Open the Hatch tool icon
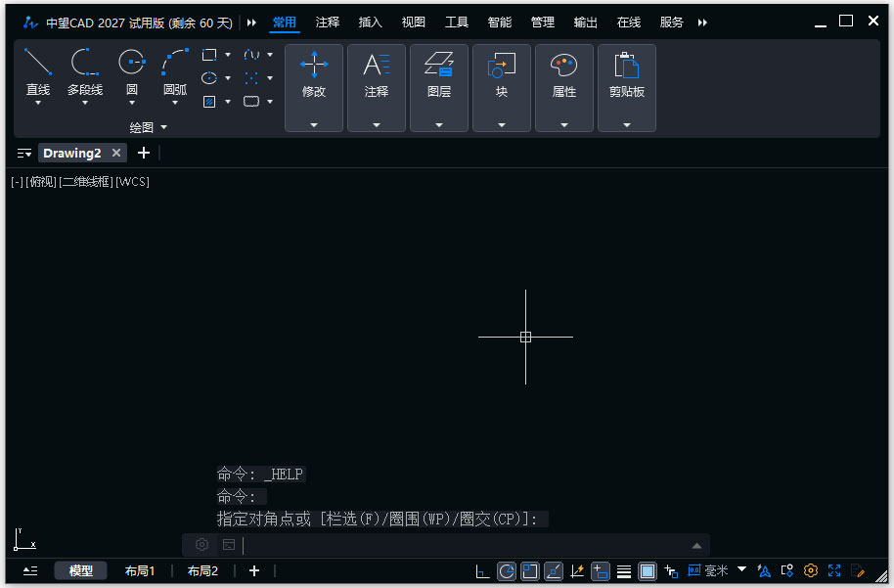The image size is (894, 588). click(x=209, y=102)
